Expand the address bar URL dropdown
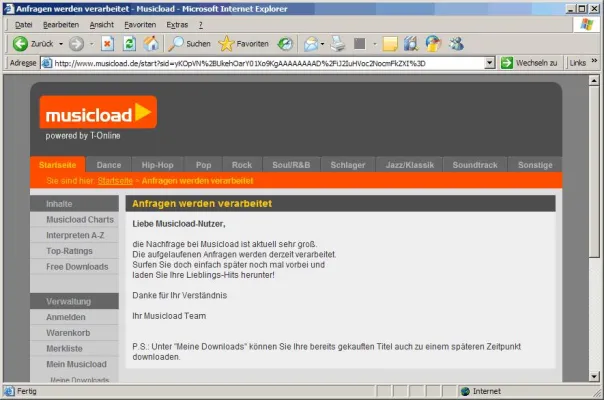The height and width of the screenshot is (400, 604). click(x=489, y=62)
